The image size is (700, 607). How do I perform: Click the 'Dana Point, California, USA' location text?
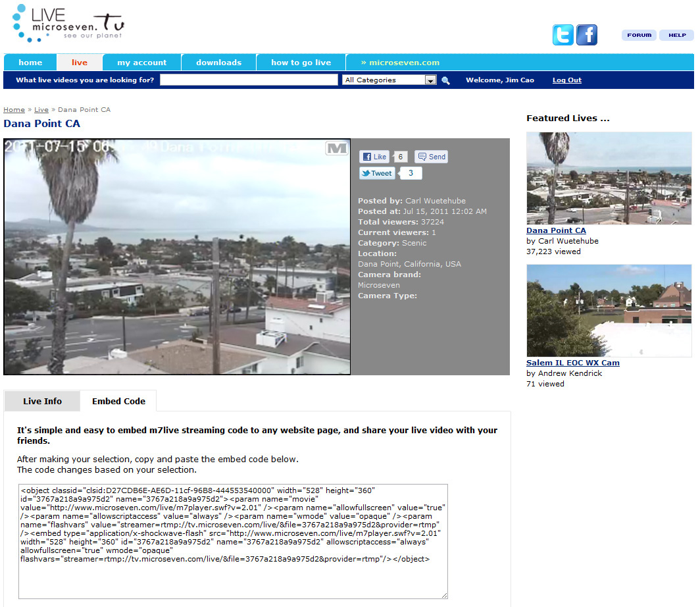tap(409, 264)
